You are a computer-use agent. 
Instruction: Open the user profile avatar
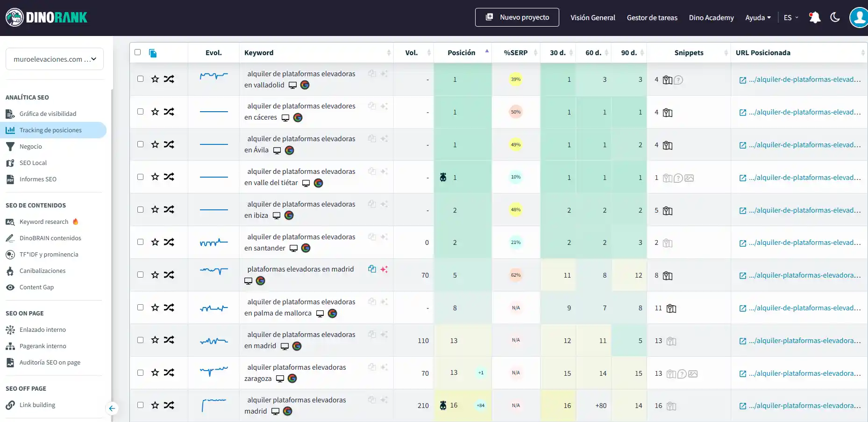[859, 18]
